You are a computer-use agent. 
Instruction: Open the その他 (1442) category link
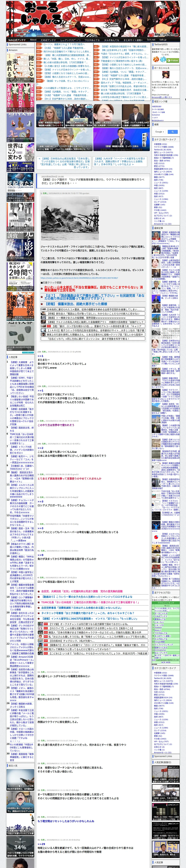click(x=160, y=210)
